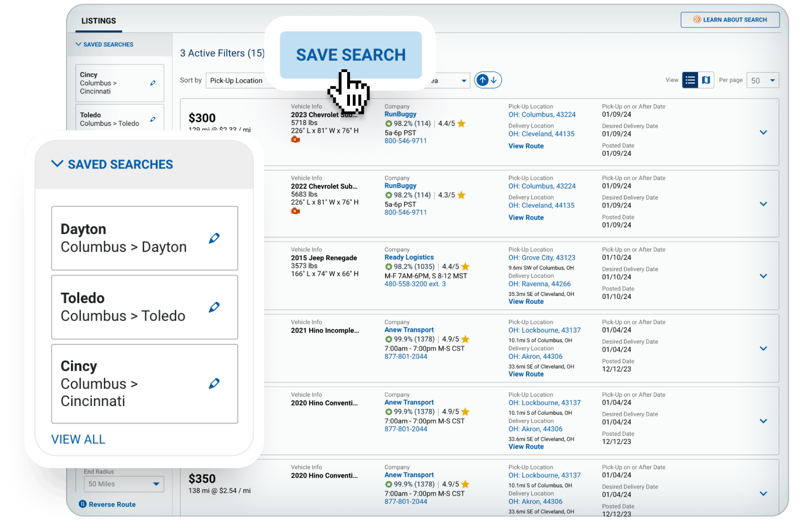Click the edit pencil for Cincy in large panel
799x532 pixels.
tap(214, 383)
